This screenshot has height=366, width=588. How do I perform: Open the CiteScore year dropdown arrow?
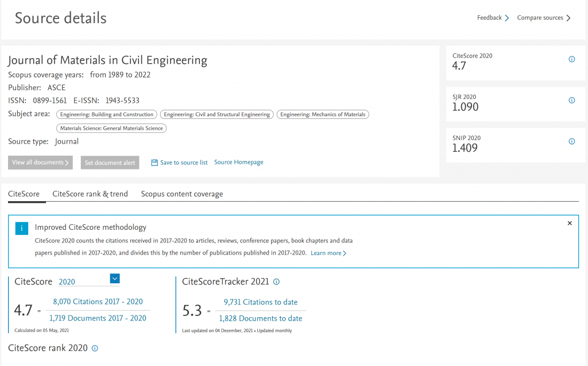click(115, 279)
